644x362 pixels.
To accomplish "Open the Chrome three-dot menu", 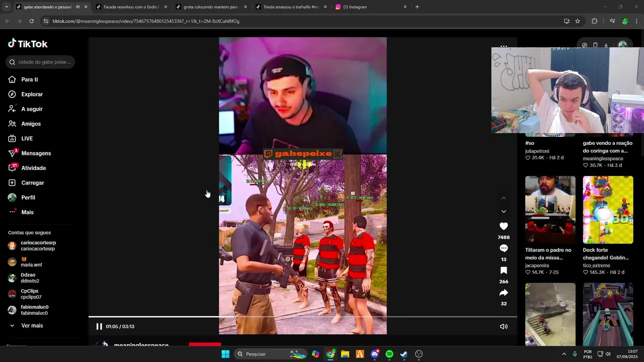I will 637,21.
